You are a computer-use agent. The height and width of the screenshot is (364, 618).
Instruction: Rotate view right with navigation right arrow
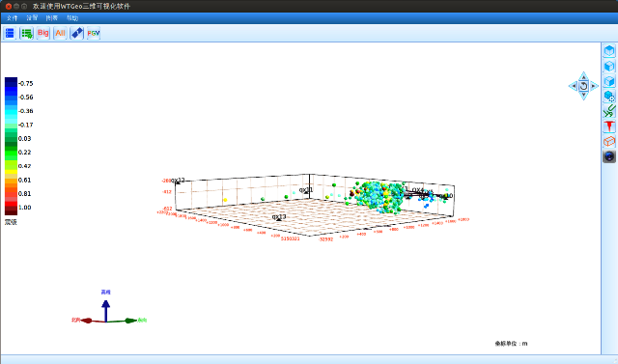[x=594, y=86]
